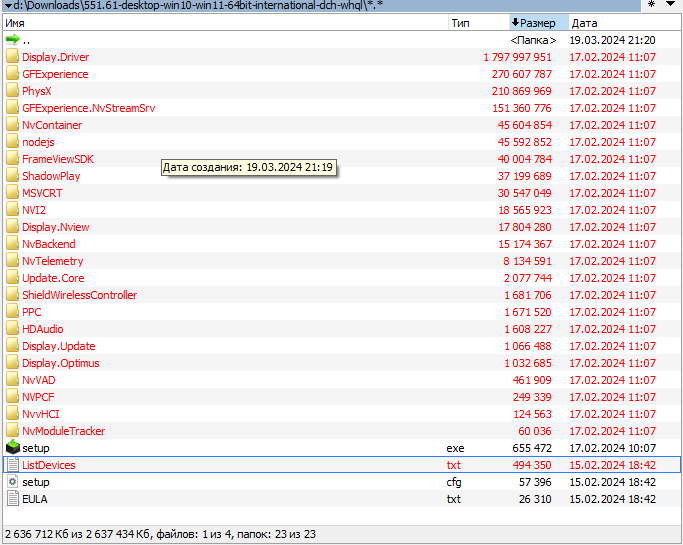683x545 pixels.
Task: Click the NvTelemetry folder icon
Action: 13,261
